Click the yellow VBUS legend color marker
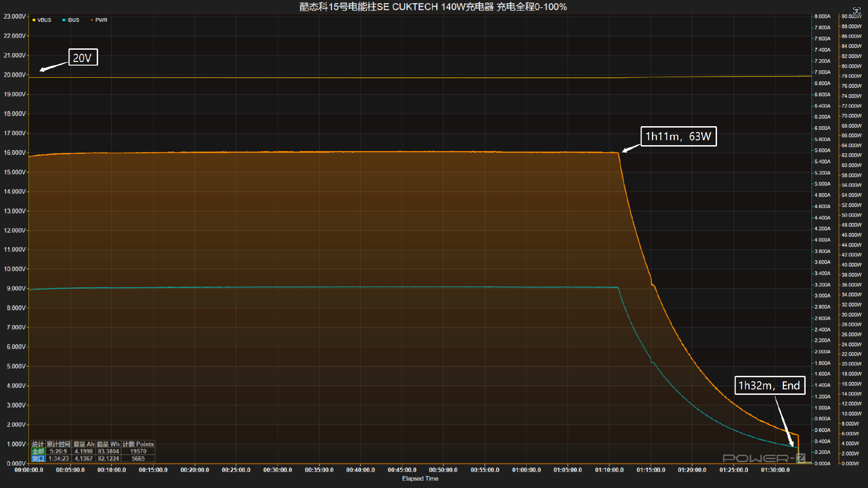 [x=34, y=20]
